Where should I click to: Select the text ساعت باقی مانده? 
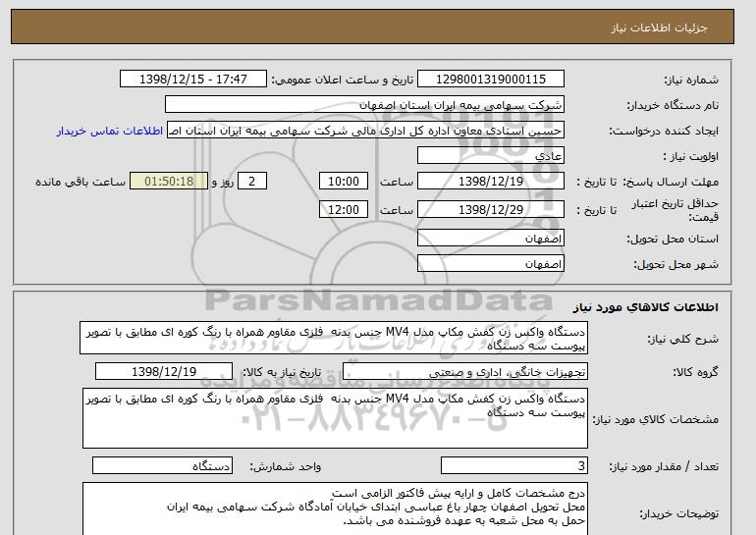point(81,183)
